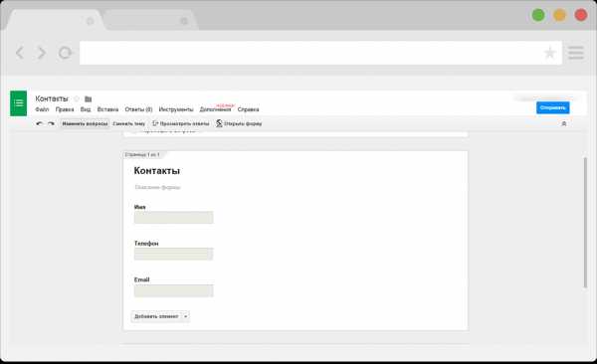Click the vertical scrollbar of the form
The height and width of the screenshot is (364, 597).
point(585,223)
